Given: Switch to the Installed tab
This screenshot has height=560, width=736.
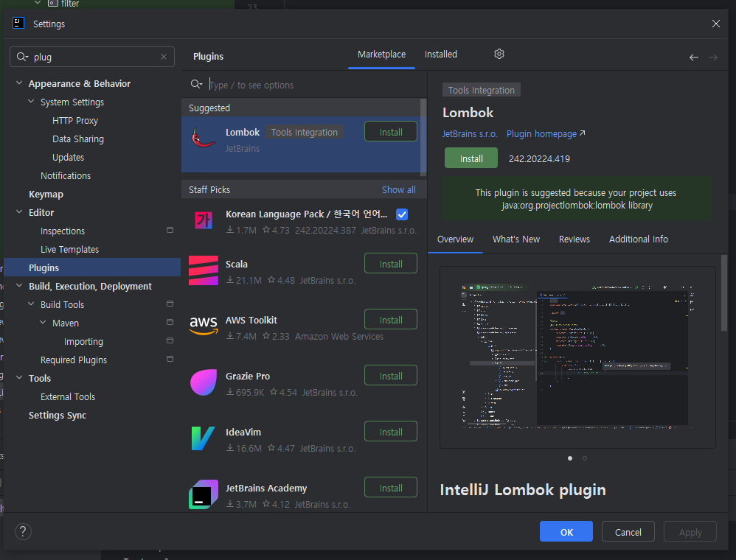Looking at the screenshot, I should [x=441, y=55].
